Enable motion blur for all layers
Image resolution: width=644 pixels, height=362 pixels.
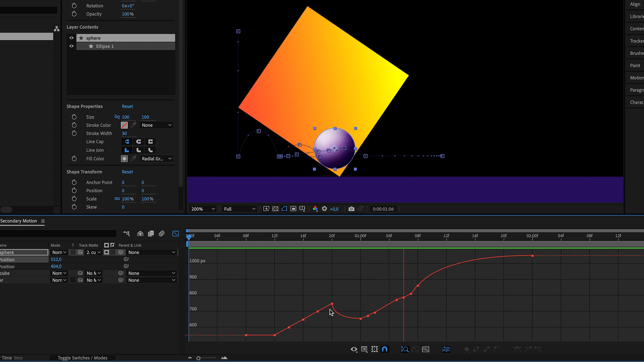pos(161,234)
